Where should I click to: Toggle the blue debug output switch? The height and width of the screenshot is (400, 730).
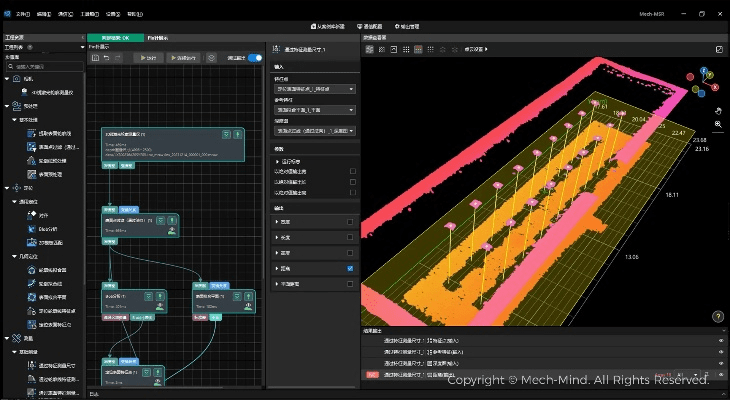click(255, 58)
